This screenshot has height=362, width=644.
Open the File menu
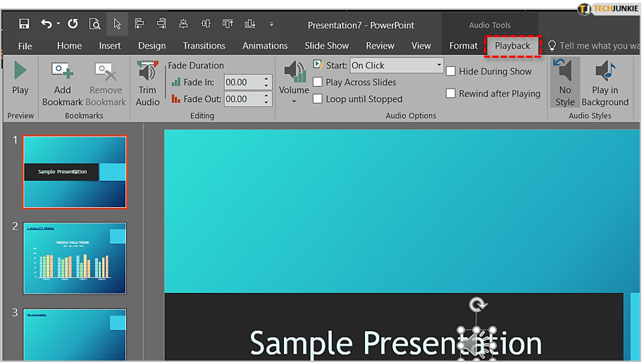(25, 46)
